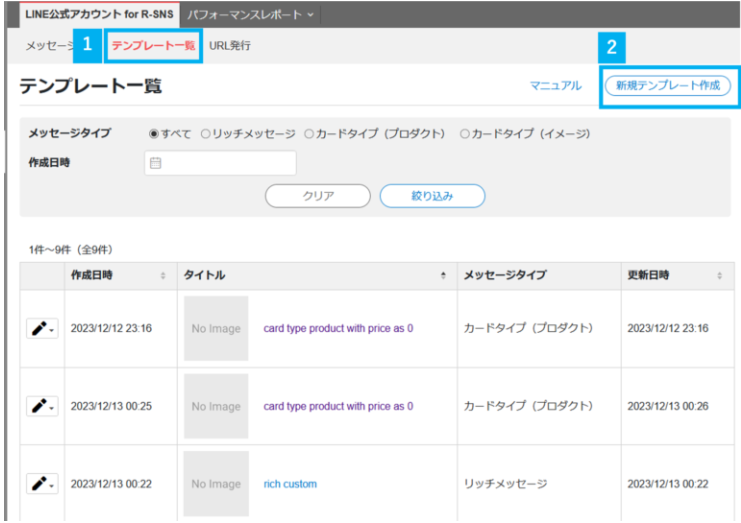
Task: Select カードタイプ（プロダクト） radio option
Action: (x=309, y=134)
